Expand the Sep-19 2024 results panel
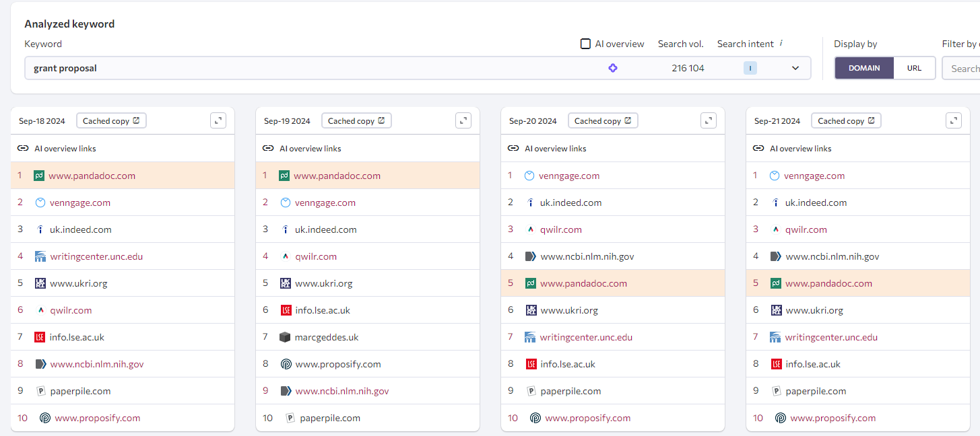 coord(463,120)
